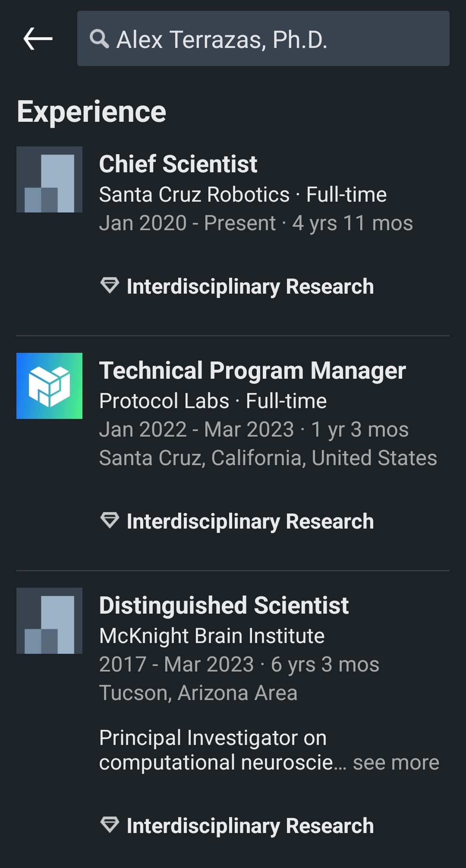Open the Chief Scientist position title
This screenshot has width=466, height=868.
point(178,164)
